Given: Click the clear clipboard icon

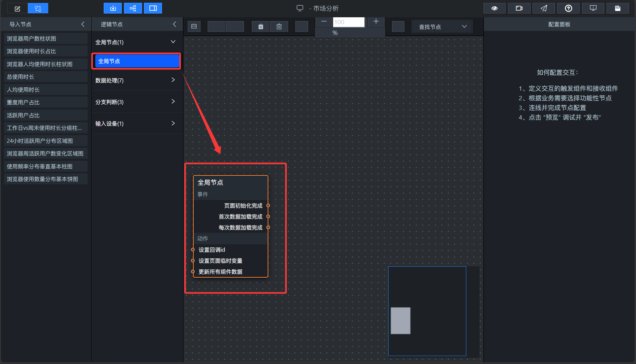Looking at the screenshot, I should 261,26.
